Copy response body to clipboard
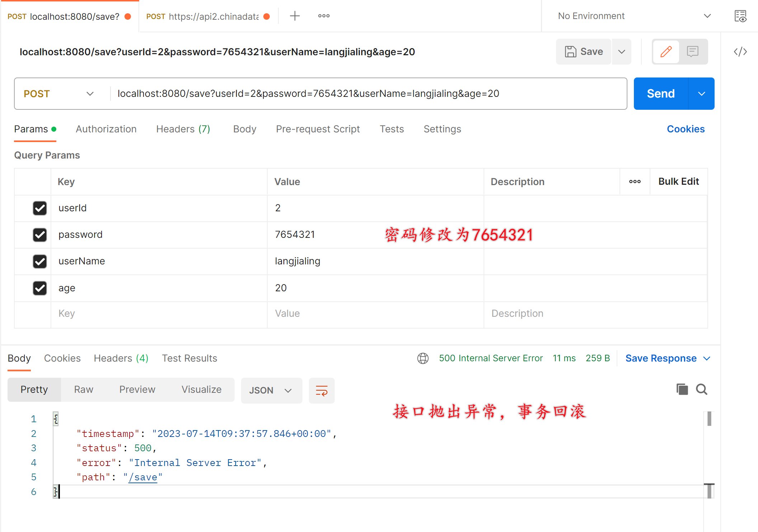 pos(682,389)
